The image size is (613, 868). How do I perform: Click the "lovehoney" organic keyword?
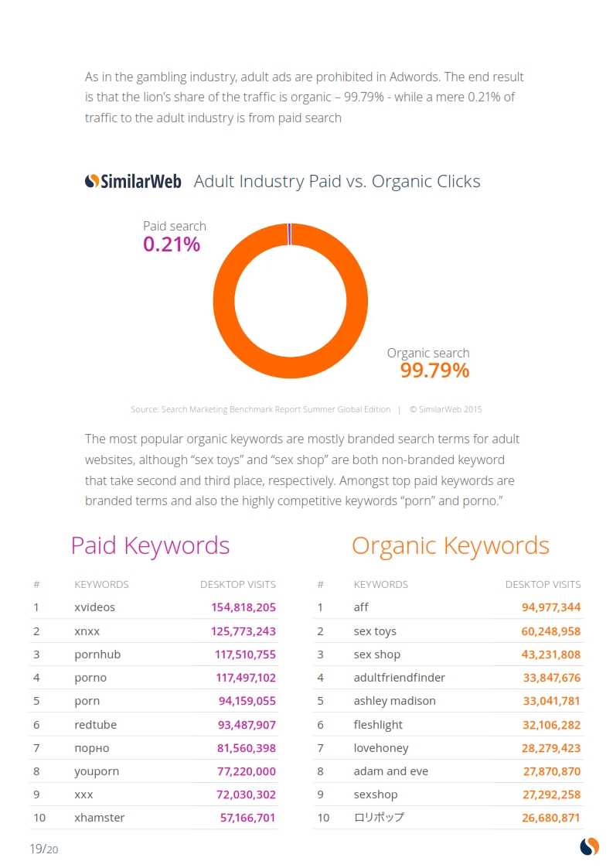coord(380,748)
